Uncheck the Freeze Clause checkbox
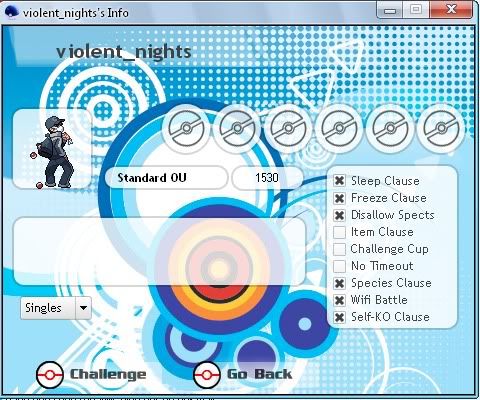This screenshot has width=480, height=400. click(x=339, y=198)
